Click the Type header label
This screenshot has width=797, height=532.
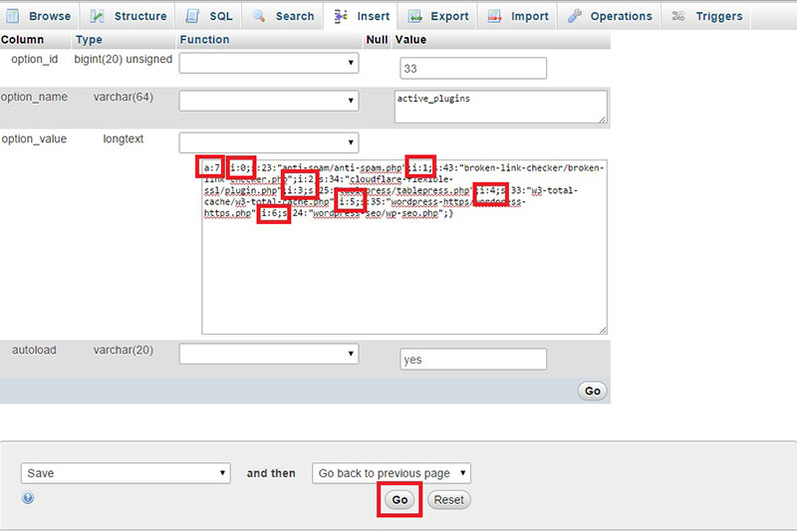pos(89,40)
